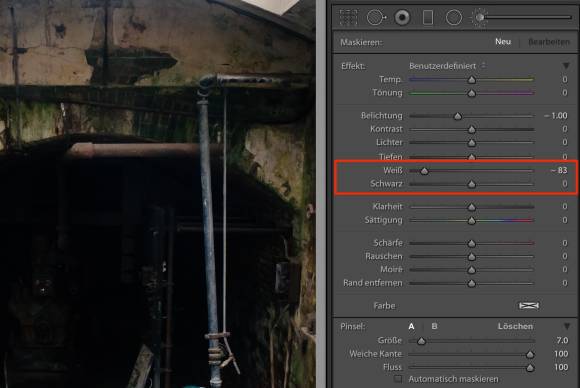580x388 pixels.
Task: Select brush B
Action: click(x=434, y=326)
